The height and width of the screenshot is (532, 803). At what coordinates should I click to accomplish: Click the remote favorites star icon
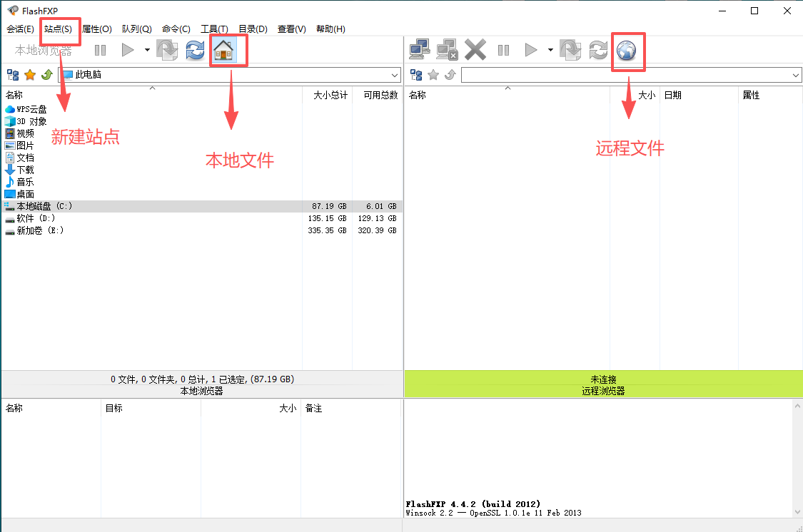[x=433, y=75]
